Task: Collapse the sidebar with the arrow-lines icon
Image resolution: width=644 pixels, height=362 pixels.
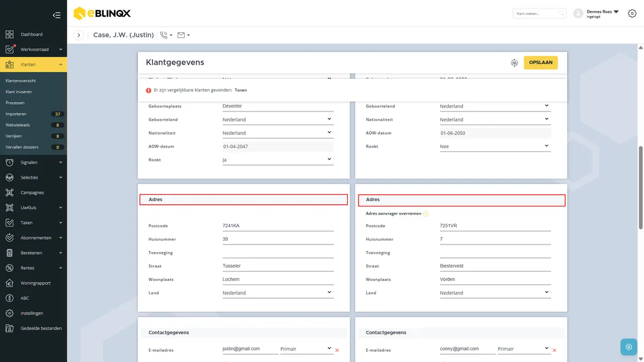Action: point(56,15)
